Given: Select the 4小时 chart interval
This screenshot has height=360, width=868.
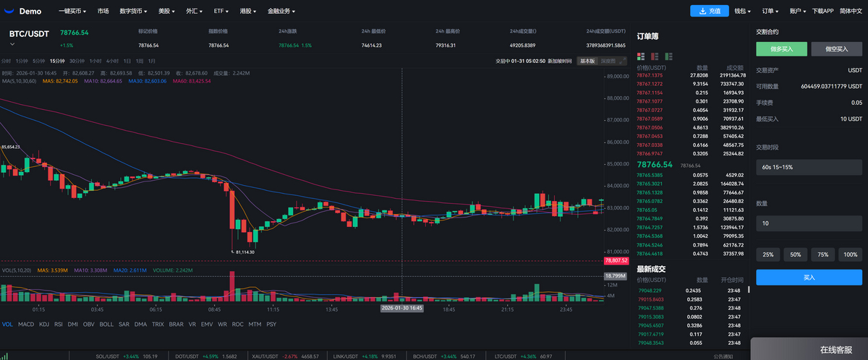Looking at the screenshot, I should (112, 61).
